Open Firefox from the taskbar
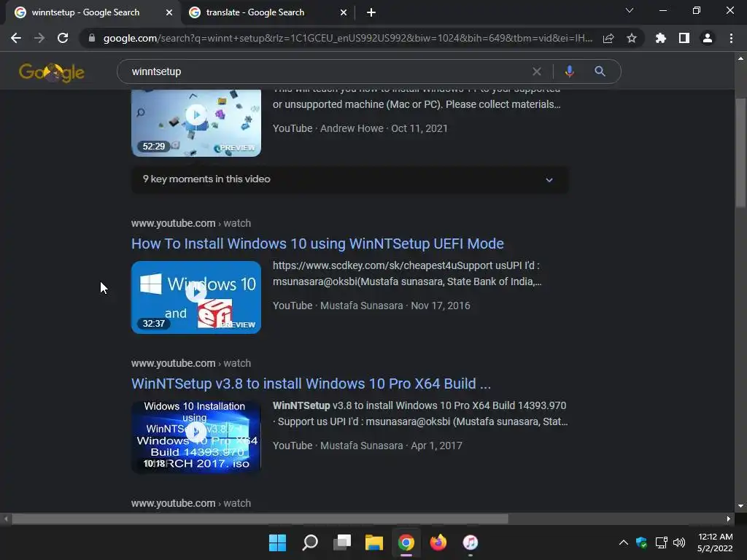This screenshot has width=747, height=560. pyautogui.click(x=438, y=542)
